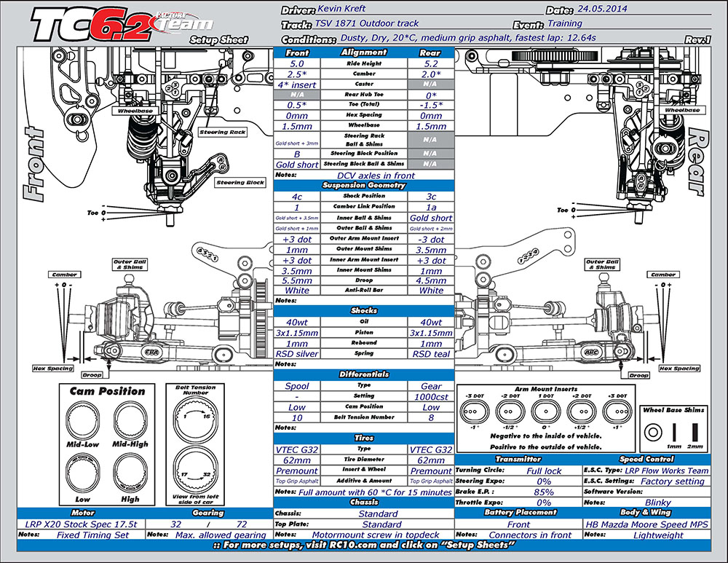Click rear differential Type Gear

point(431,386)
